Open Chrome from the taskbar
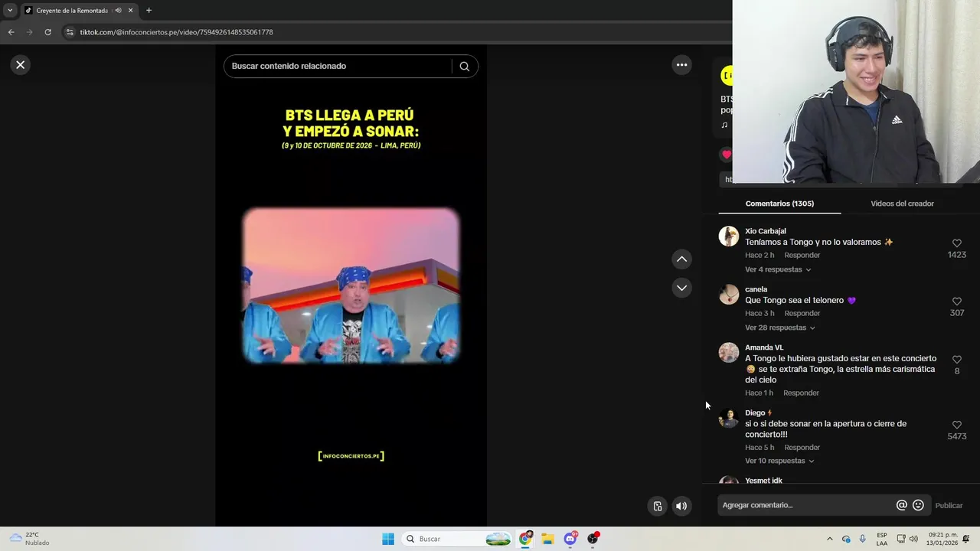The image size is (980, 551). 525,539
